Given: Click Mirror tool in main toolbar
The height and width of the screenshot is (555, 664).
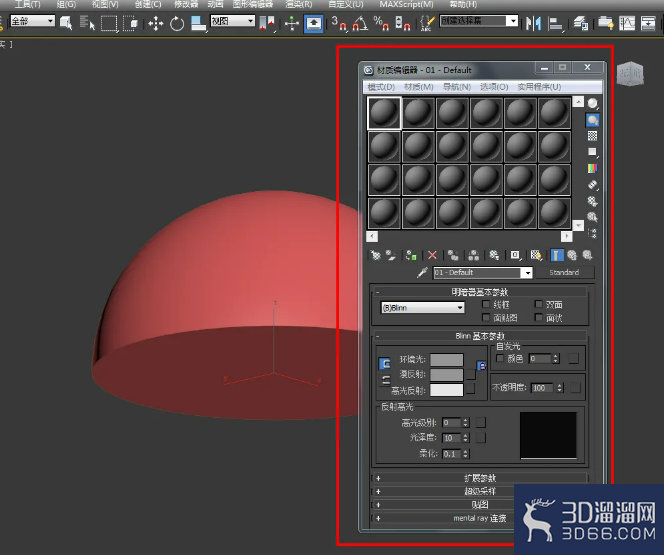Looking at the screenshot, I should 533,23.
